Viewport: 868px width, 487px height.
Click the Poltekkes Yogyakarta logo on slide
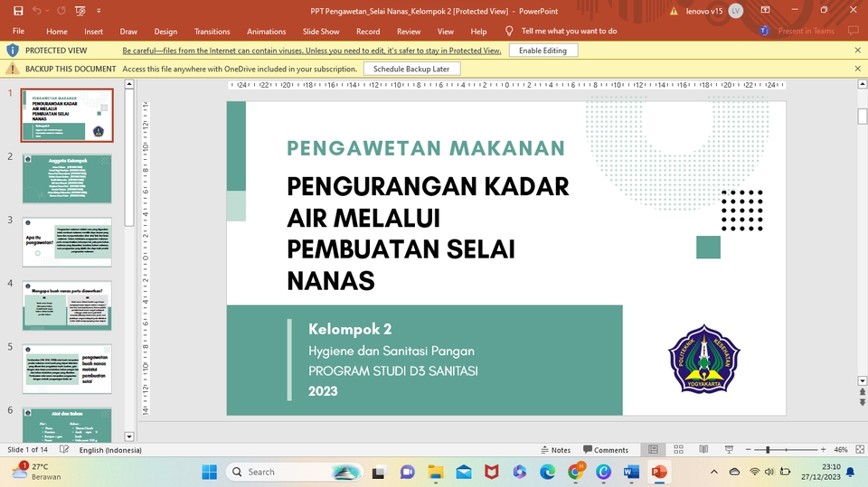pyautogui.click(x=704, y=359)
